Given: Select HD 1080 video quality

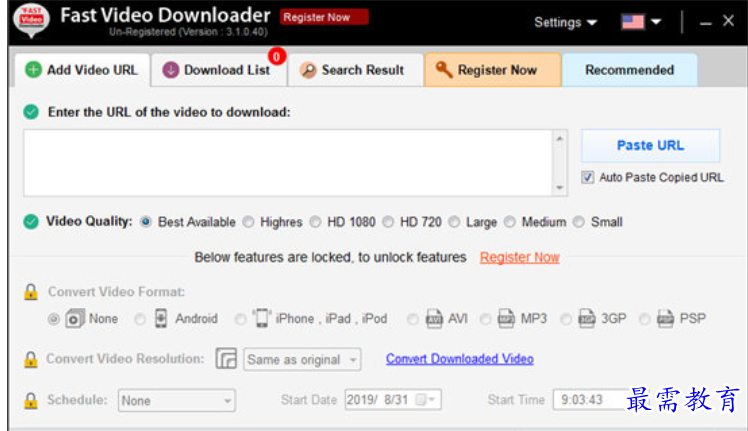Looking at the screenshot, I should (x=315, y=222).
